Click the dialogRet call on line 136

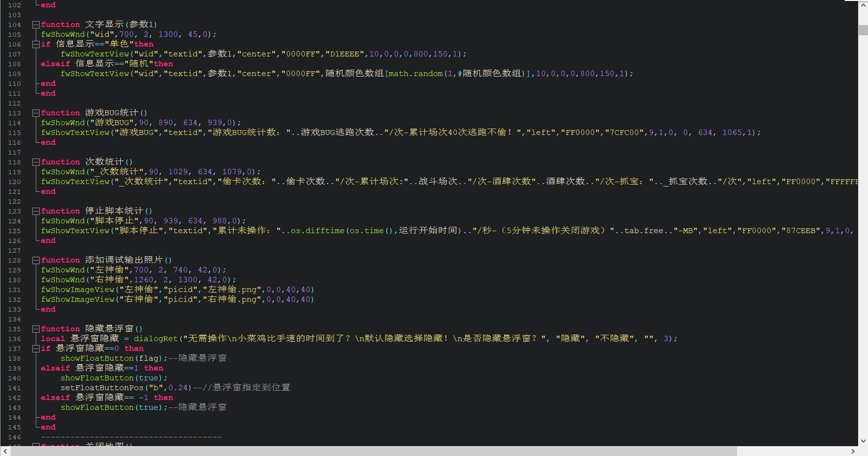(155, 339)
